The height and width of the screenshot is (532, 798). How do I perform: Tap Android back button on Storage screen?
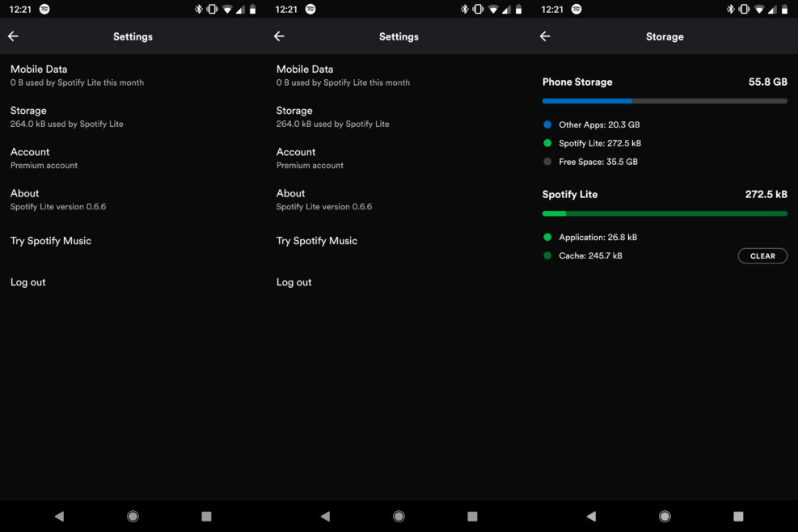[x=591, y=516]
